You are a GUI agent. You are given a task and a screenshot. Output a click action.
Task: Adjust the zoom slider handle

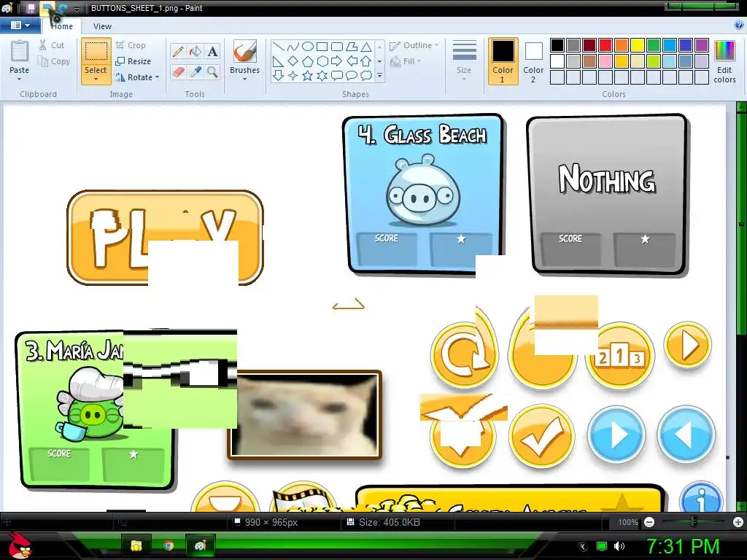pyautogui.click(x=694, y=522)
